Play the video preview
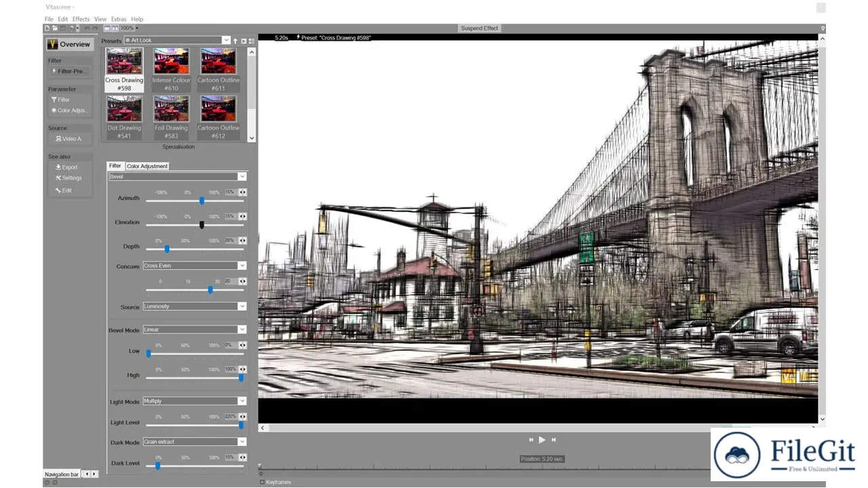The height and width of the screenshot is (488, 868). coord(542,440)
